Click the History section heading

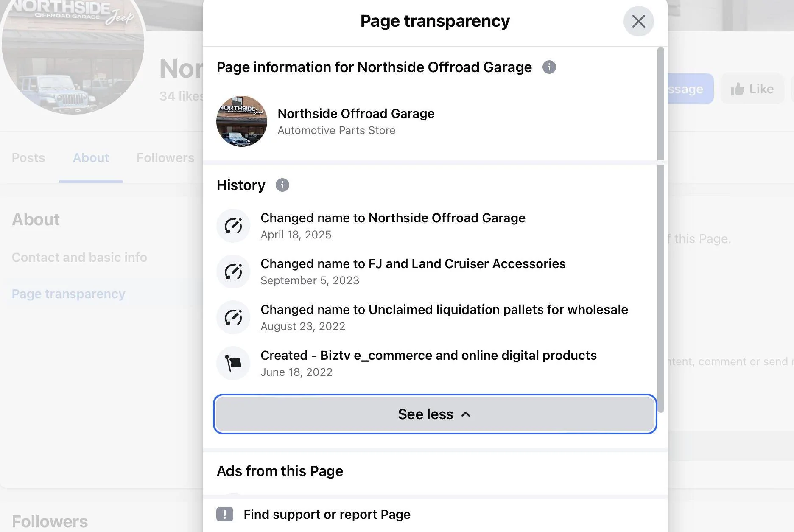[x=241, y=185]
